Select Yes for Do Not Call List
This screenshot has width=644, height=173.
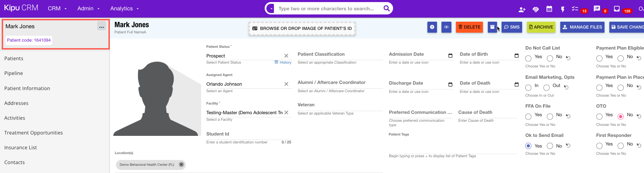point(528,58)
